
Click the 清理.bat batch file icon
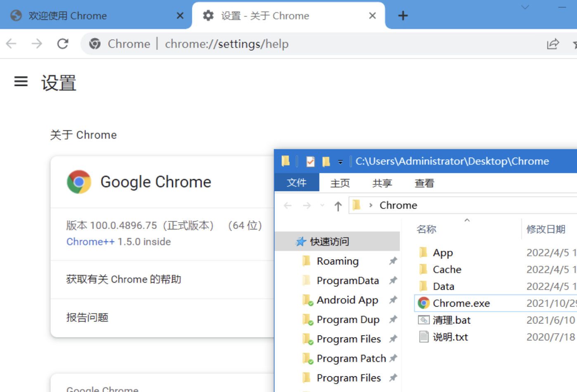point(423,320)
